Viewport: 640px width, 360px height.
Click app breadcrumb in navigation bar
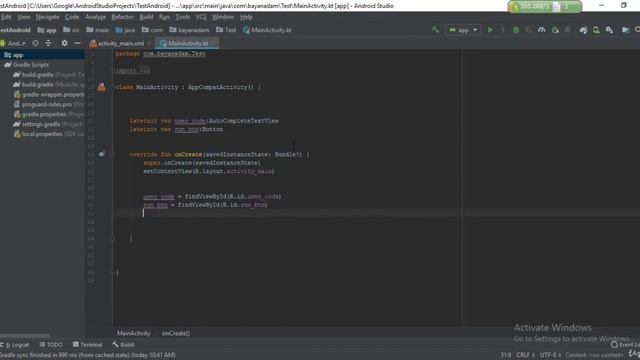tap(47, 30)
